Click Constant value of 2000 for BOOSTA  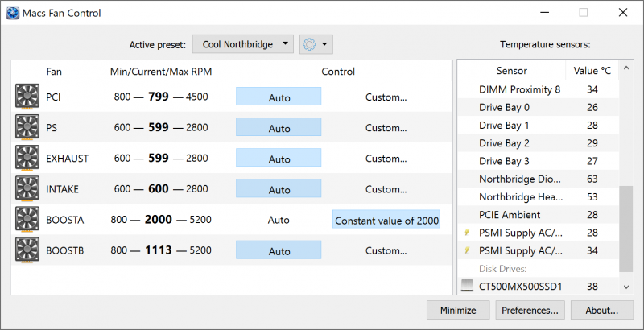386,221
